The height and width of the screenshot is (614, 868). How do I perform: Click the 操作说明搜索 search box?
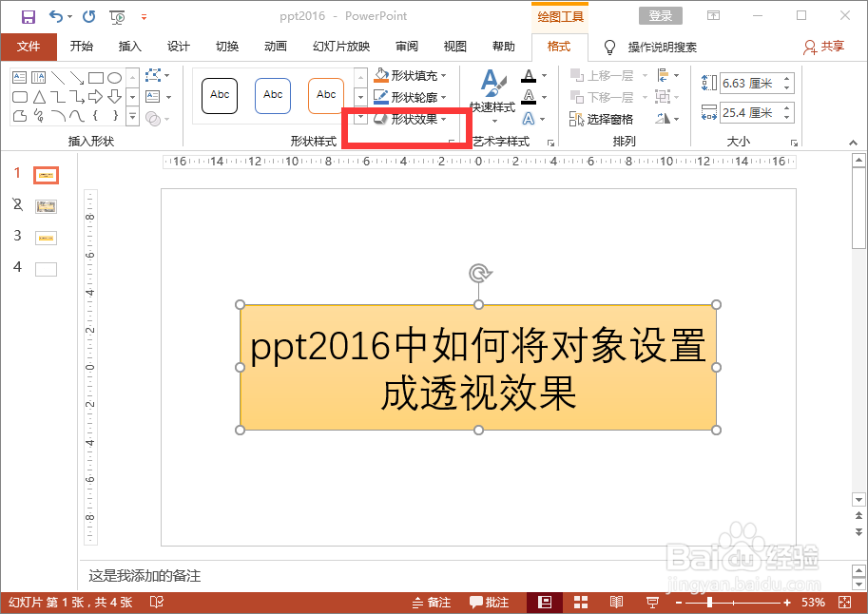(662, 48)
